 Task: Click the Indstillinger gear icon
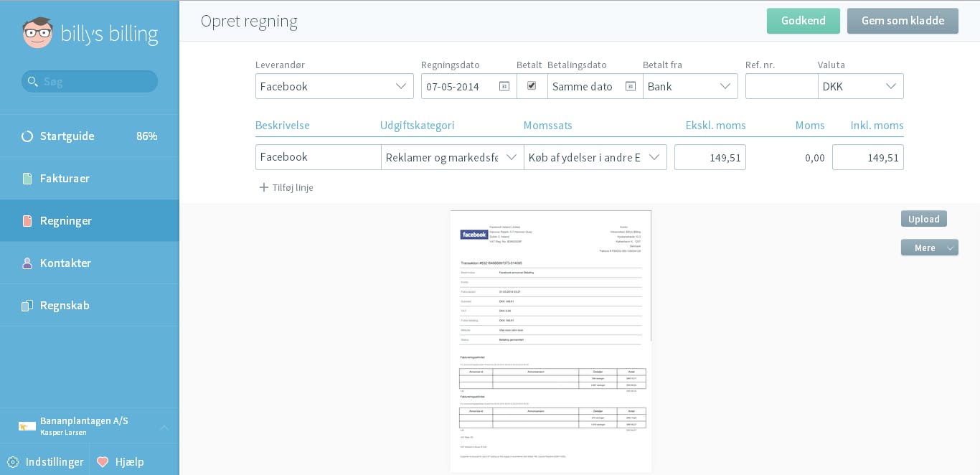(13, 462)
